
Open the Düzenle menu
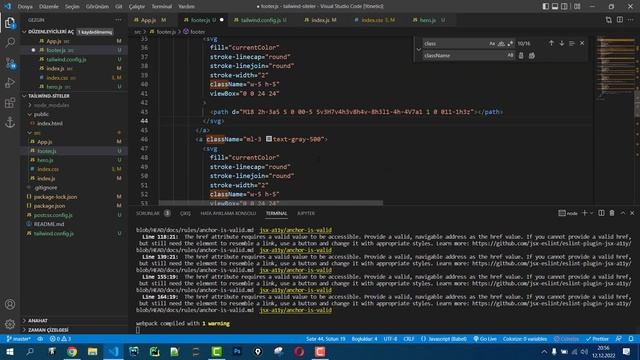tap(49, 7)
